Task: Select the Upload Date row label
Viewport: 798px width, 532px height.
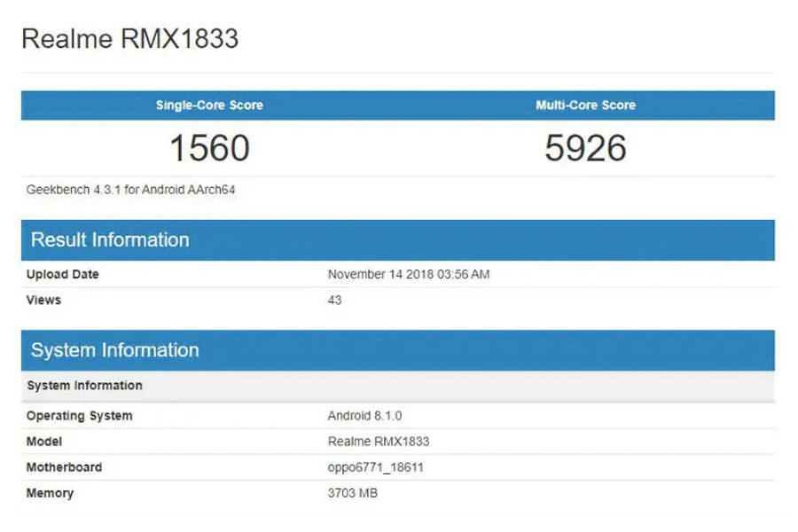Action: 62,274
